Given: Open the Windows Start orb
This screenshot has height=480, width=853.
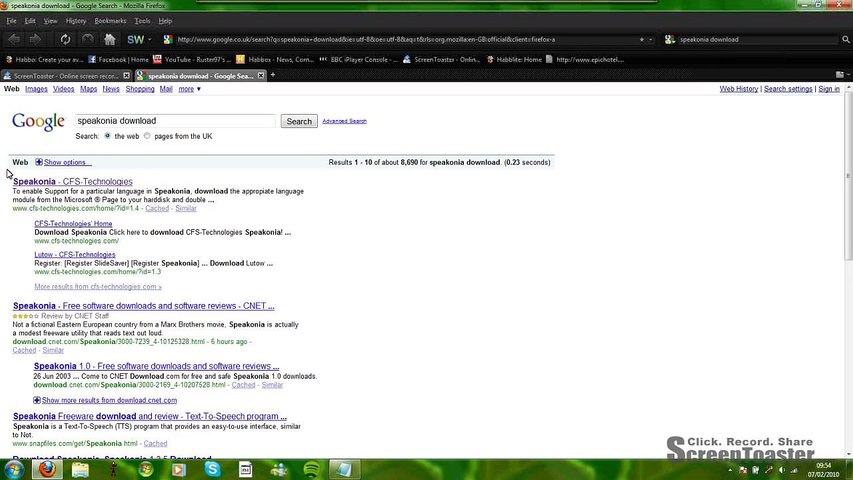Looking at the screenshot, I should (14, 469).
